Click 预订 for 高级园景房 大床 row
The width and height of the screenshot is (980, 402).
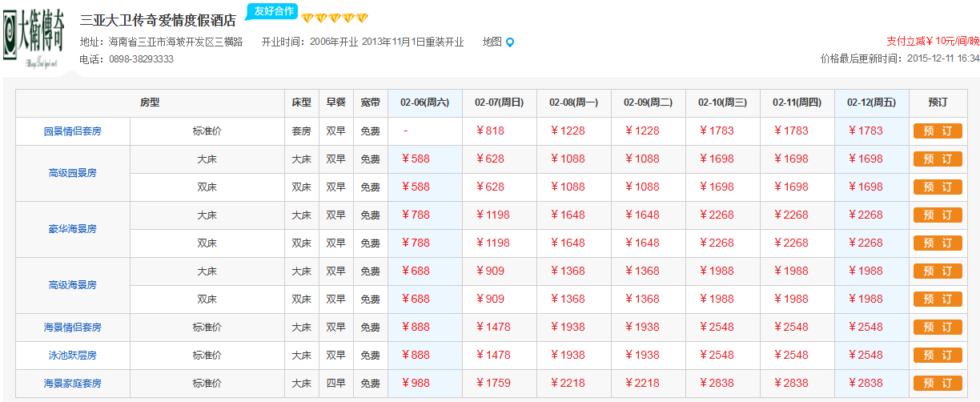(937, 159)
